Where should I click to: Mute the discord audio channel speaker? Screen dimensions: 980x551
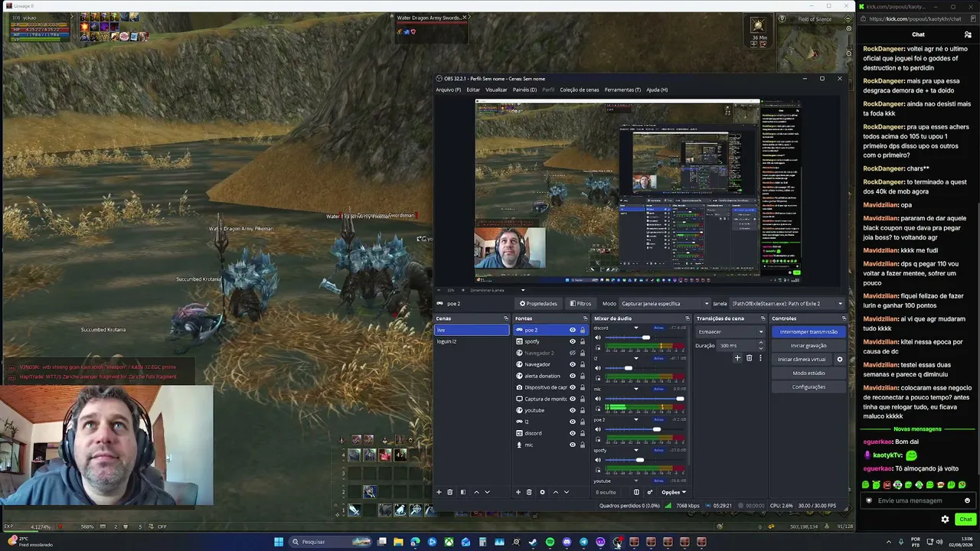coord(598,337)
